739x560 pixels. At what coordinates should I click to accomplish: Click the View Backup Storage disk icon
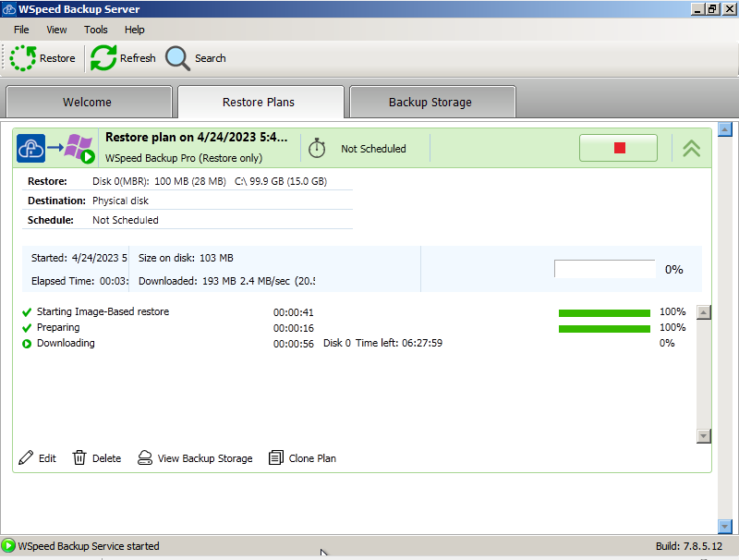tap(145, 457)
